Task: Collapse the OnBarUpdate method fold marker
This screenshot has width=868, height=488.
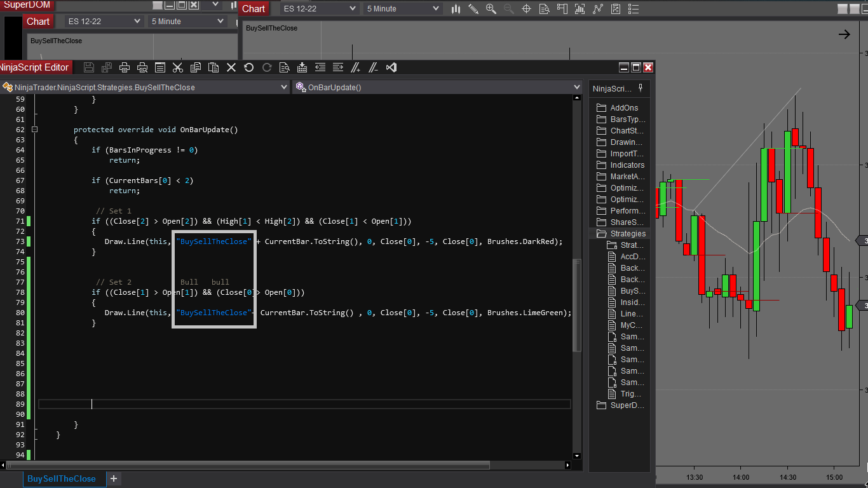Action: point(34,130)
